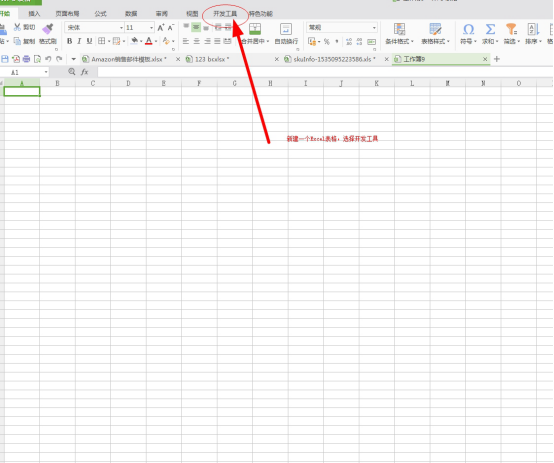Image resolution: width=554 pixels, height=463 pixels.
Task: Toggle Underline formatting
Action: pos(89,41)
